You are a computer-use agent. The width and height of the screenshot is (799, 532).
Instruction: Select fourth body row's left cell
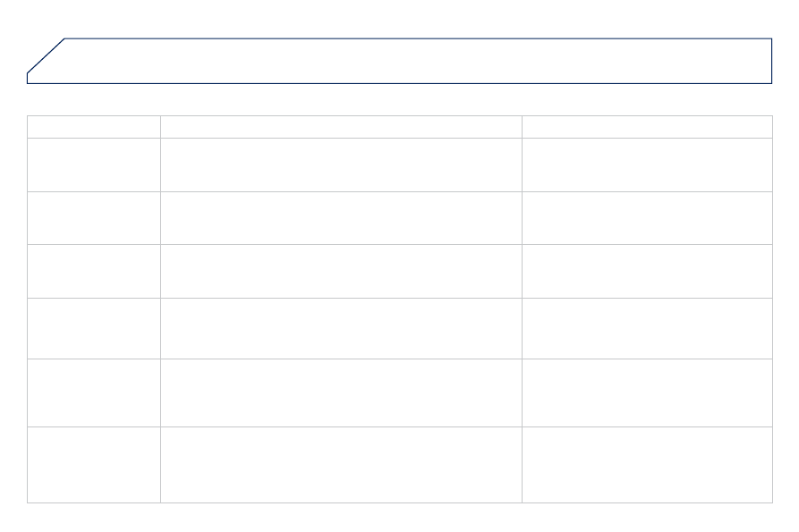[x=94, y=328]
